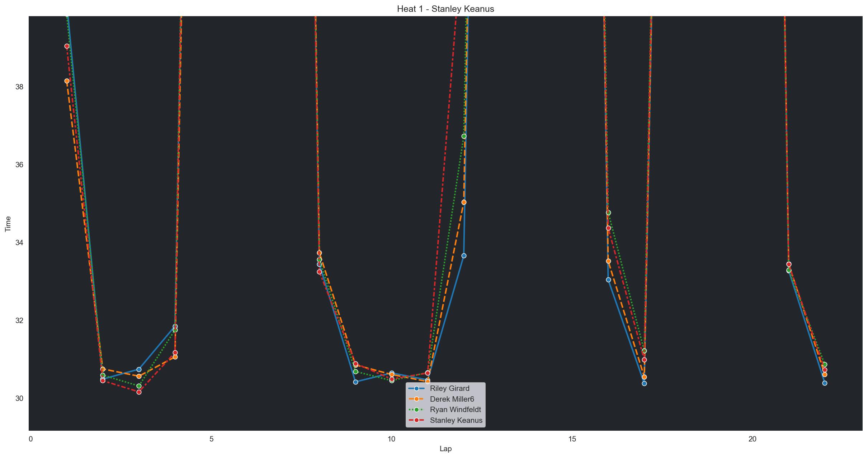Click the chart title Heat 1 - Stanley Keanus
This screenshot has width=868, height=458.
point(445,9)
